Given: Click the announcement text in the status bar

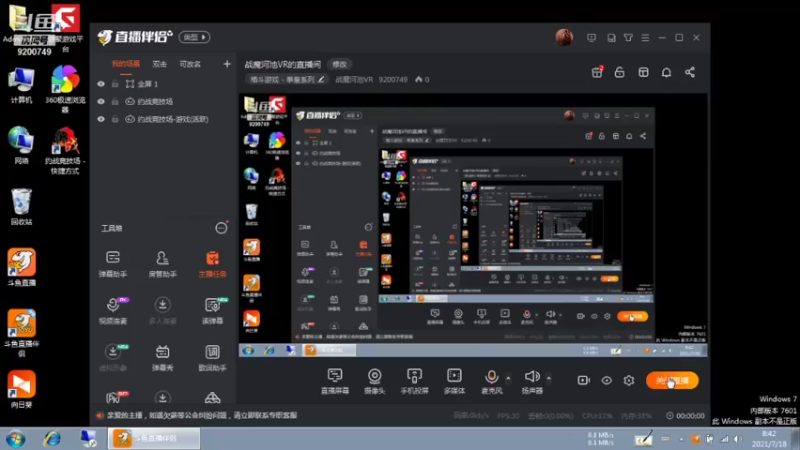Looking at the screenshot, I should click(x=202, y=415).
